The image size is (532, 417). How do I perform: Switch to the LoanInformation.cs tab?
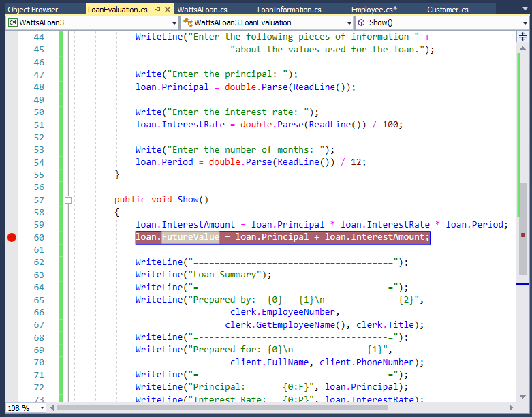tap(289, 10)
